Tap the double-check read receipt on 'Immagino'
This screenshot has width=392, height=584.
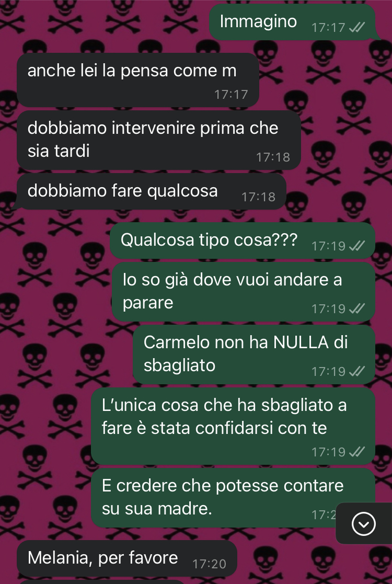point(357,27)
